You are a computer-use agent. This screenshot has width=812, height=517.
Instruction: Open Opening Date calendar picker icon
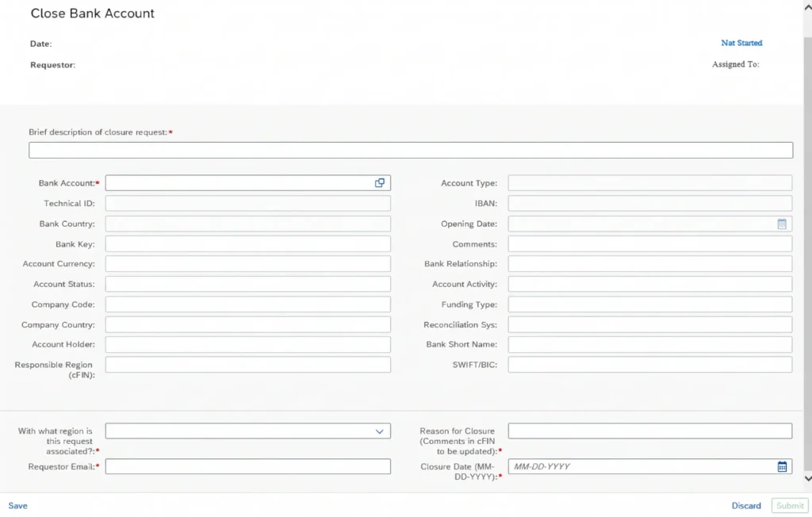[x=782, y=224]
